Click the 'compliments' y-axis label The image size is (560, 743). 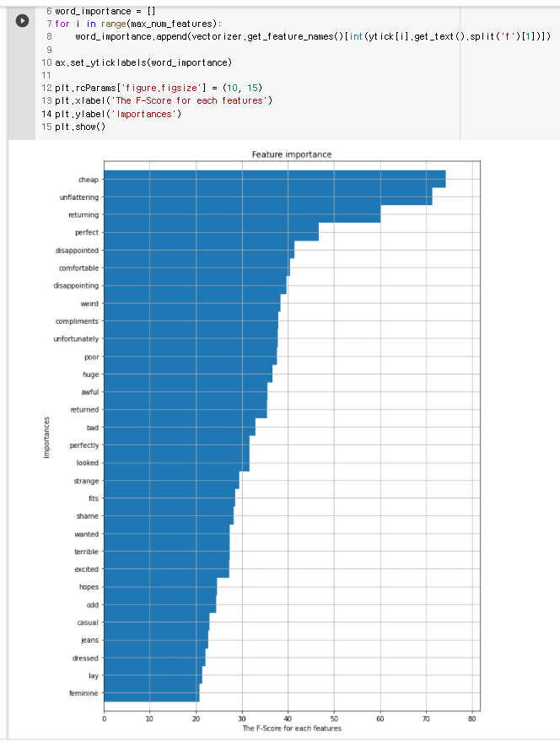pos(77,320)
